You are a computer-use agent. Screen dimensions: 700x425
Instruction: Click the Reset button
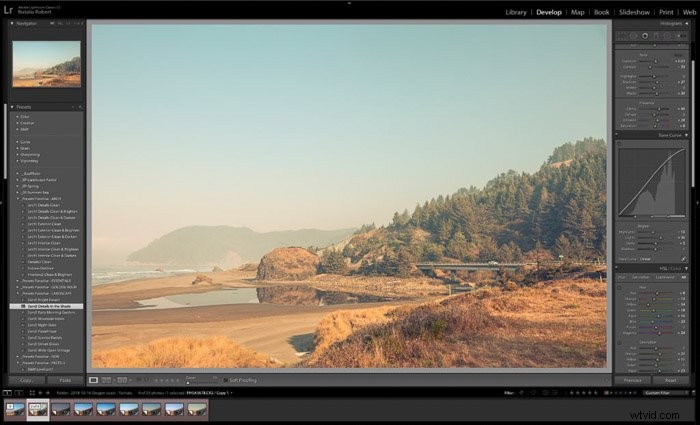671,380
